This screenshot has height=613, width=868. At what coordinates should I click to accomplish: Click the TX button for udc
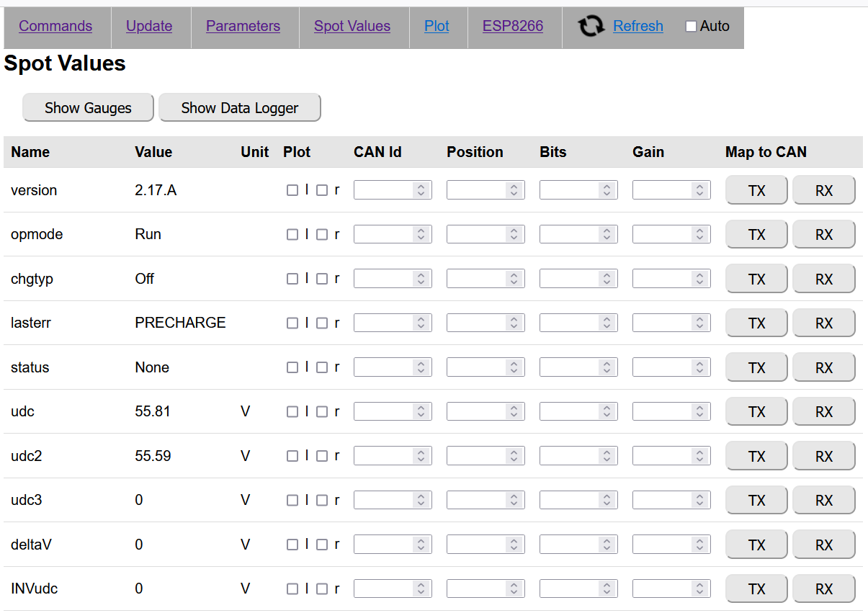click(x=756, y=412)
